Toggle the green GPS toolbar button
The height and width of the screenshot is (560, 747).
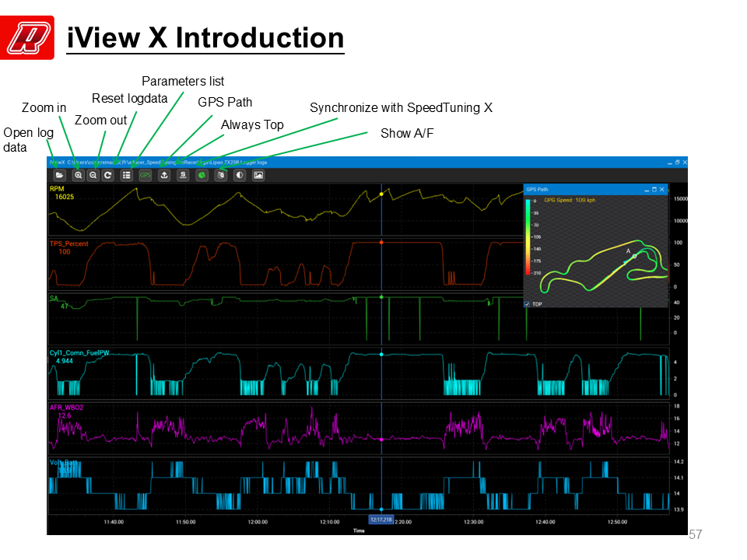pos(146,175)
